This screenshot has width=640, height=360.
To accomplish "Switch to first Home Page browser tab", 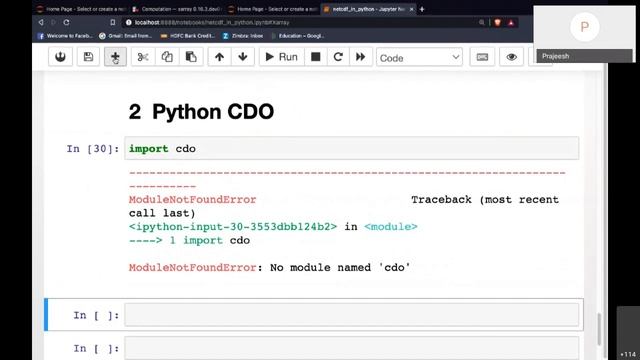I will coord(81,9).
